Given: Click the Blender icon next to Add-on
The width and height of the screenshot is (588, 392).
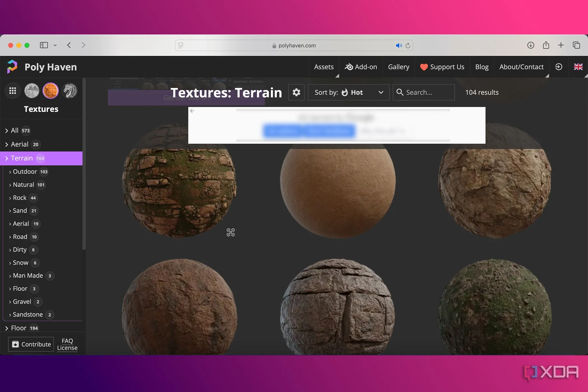Looking at the screenshot, I should click(x=349, y=67).
